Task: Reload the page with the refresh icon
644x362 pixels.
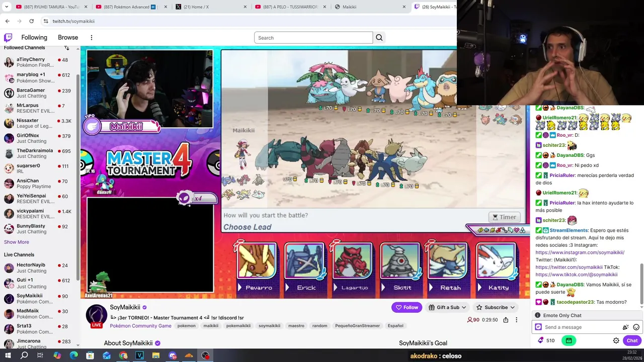Action: coord(31,21)
